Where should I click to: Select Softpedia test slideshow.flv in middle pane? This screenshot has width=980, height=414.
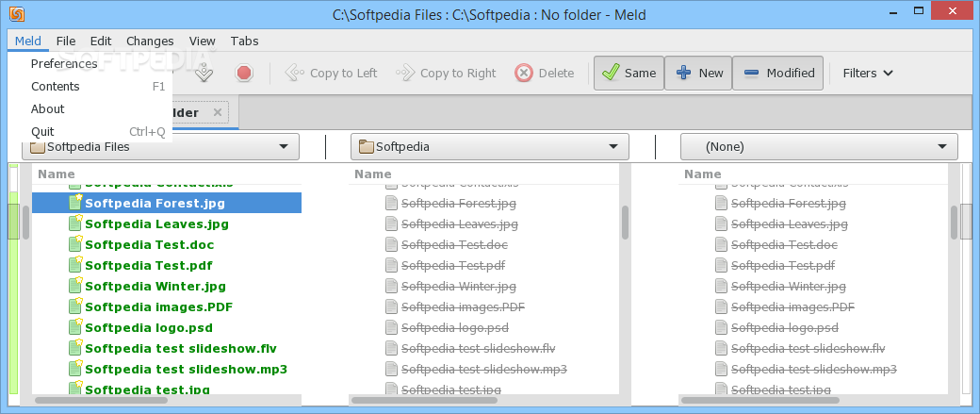478,348
